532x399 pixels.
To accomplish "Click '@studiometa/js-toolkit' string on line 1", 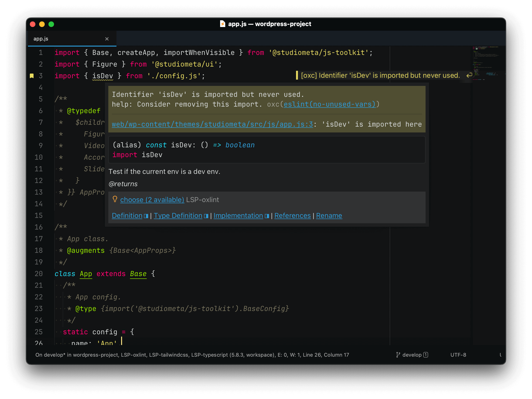I will [x=318, y=53].
